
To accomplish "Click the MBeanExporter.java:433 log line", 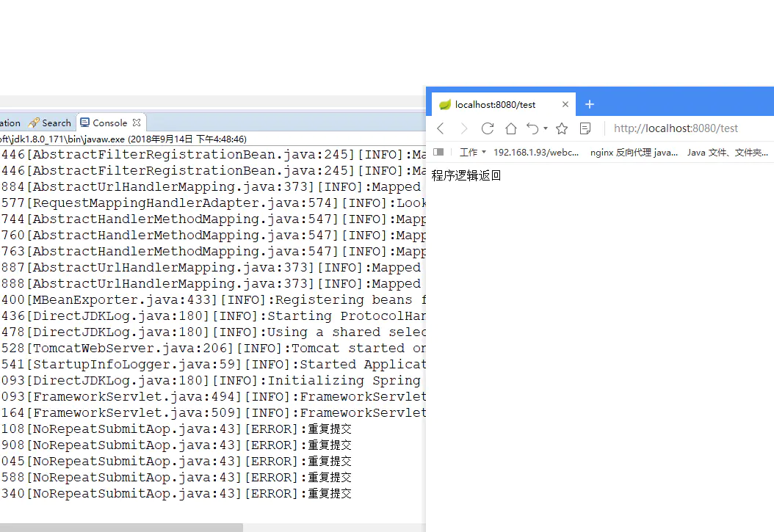I will pyautogui.click(x=213, y=300).
